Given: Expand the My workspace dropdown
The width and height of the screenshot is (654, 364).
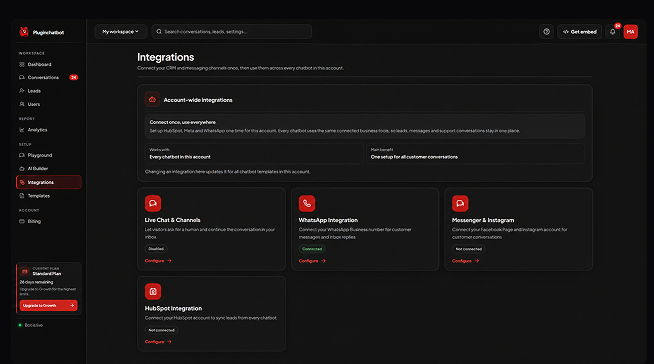Looking at the screenshot, I should pyautogui.click(x=121, y=32).
